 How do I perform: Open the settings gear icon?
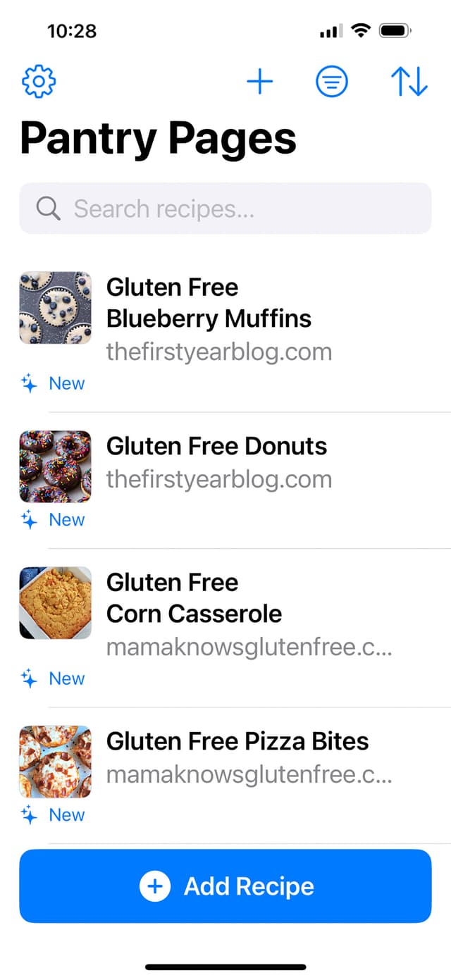tap(39, 81)
